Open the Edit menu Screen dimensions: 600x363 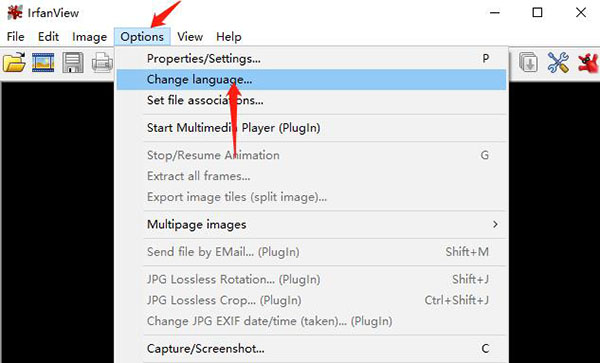tap(48, 37)
